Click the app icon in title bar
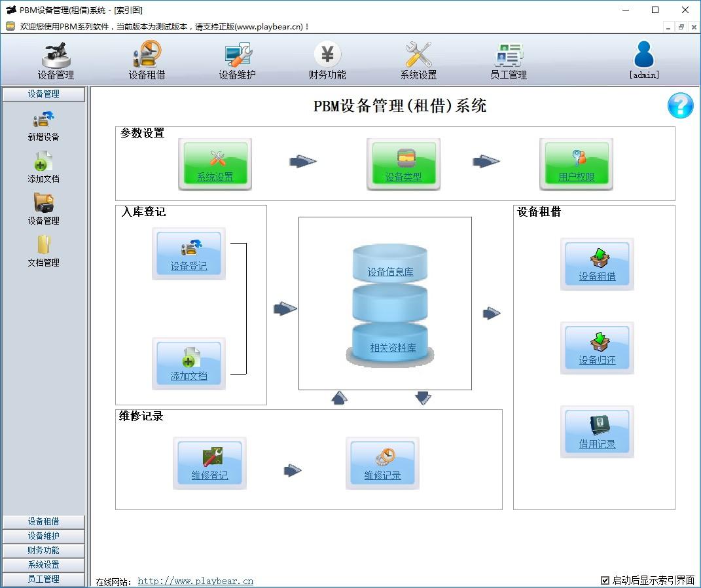701x588 pixels. click(10, 10)
